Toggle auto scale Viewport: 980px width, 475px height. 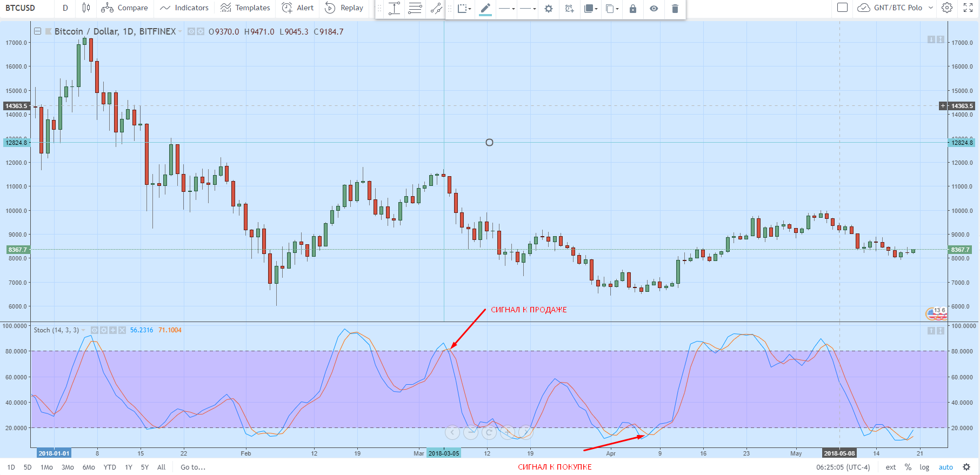[x=945, y=467]
